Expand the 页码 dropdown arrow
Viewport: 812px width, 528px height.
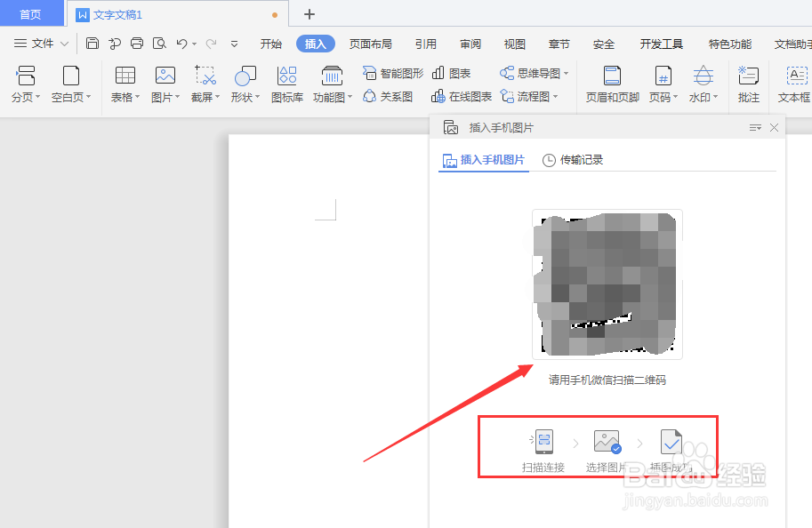click(x=675, y=97)
